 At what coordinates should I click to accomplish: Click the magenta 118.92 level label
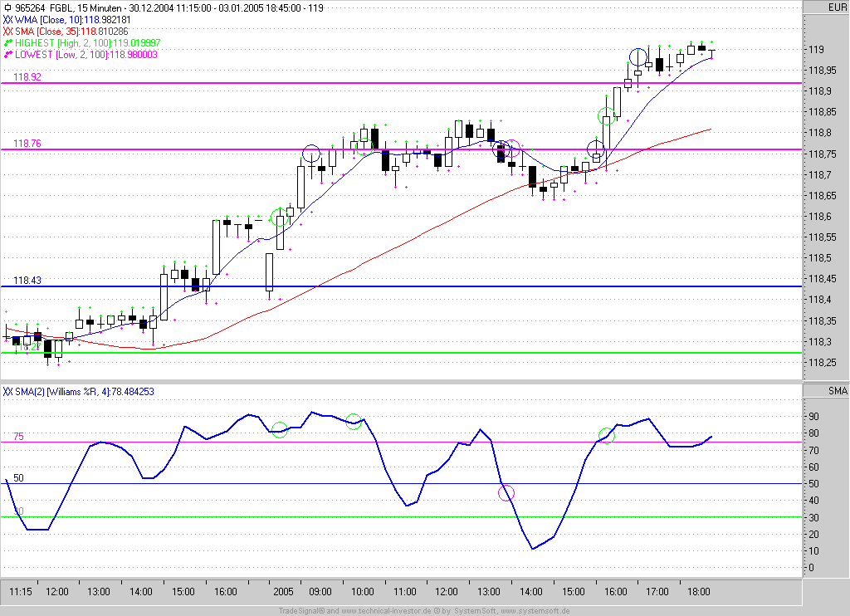coord(27,77)
